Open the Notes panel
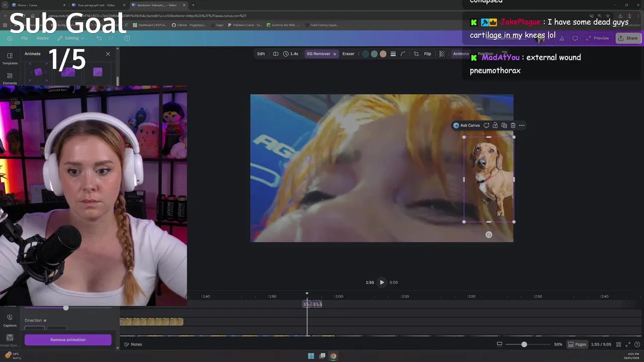644x362 pixels. (x=133, y=344)
